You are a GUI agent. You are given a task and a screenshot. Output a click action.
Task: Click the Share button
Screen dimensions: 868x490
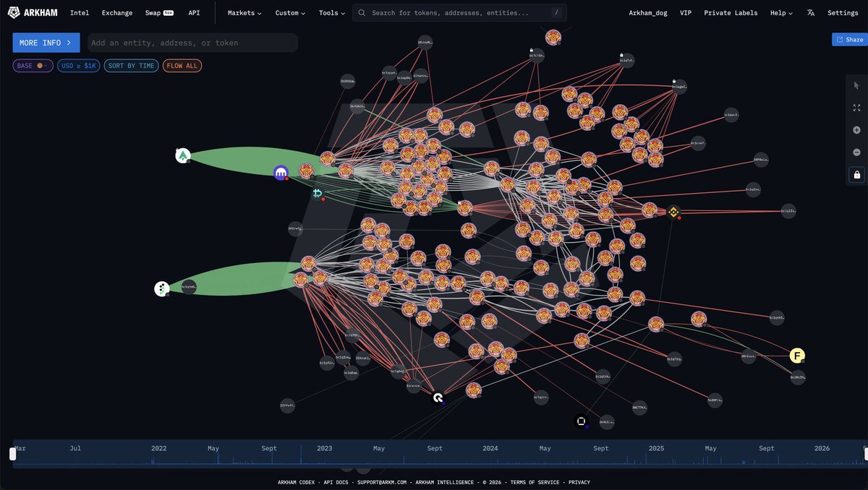[849, 40]
